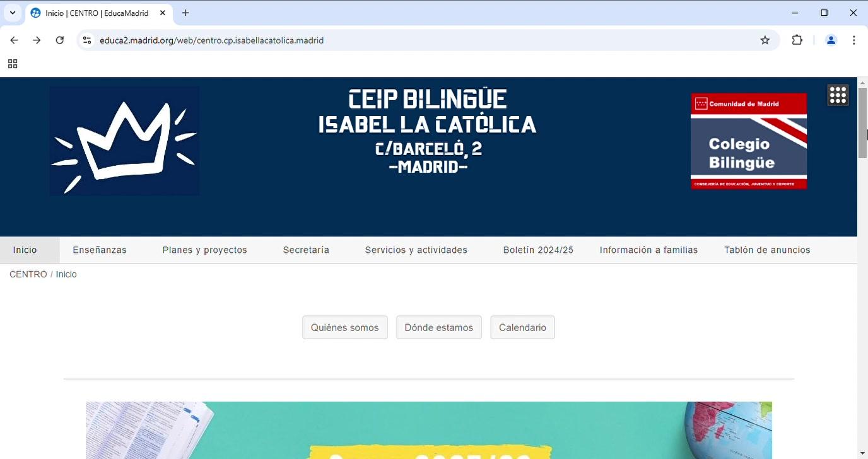Screen dimensions: 868x459
Task: View site information icon in address bar
Action: click(87, 40)
